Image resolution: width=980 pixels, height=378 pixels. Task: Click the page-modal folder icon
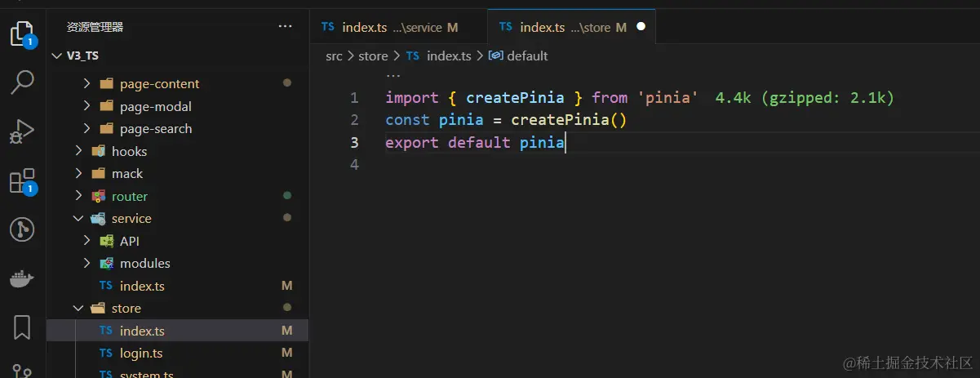click(x=105, y=106)
